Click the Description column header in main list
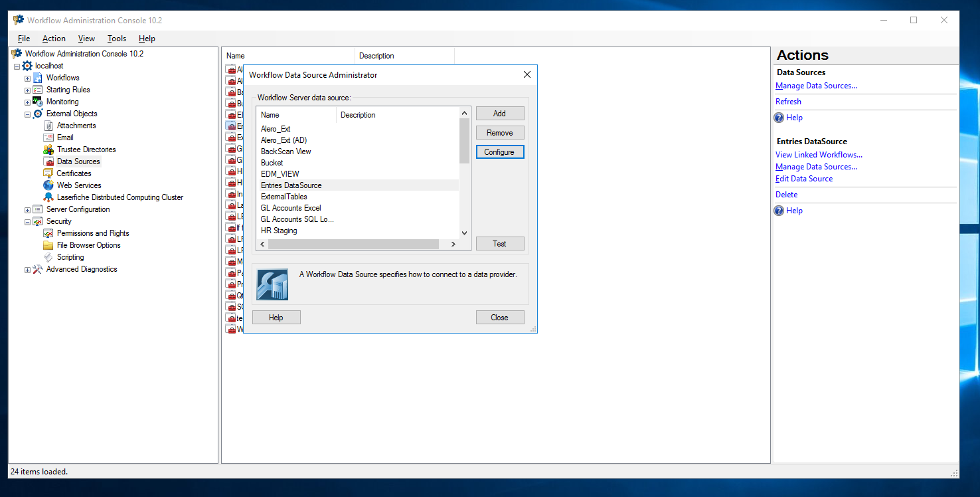Screen dimensions: 980x497 point(405,56)
